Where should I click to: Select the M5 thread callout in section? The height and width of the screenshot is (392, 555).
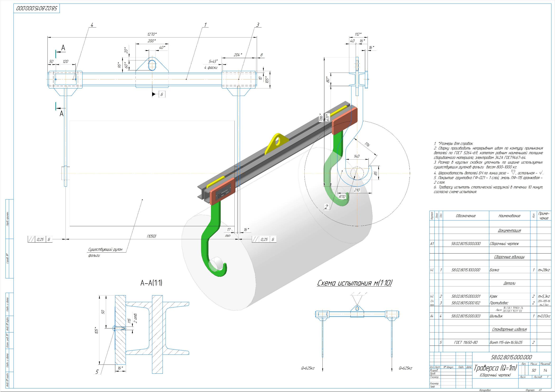point(129,321)
